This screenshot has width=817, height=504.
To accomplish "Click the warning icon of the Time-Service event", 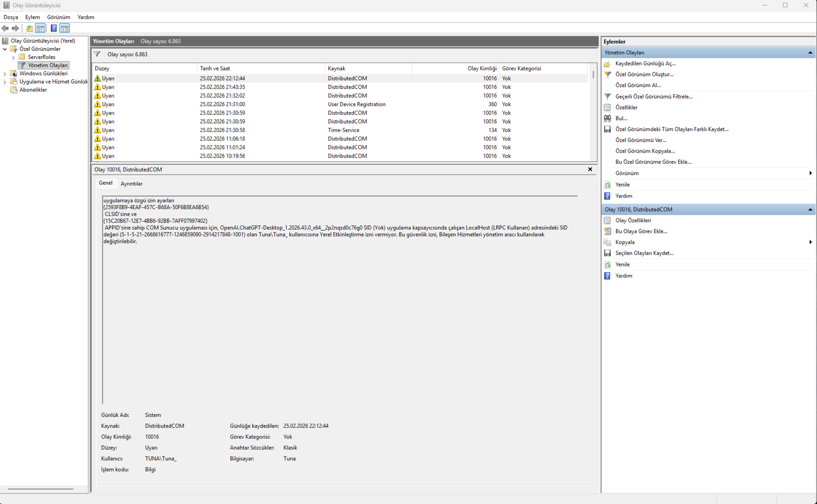I will tap(98, 130).
